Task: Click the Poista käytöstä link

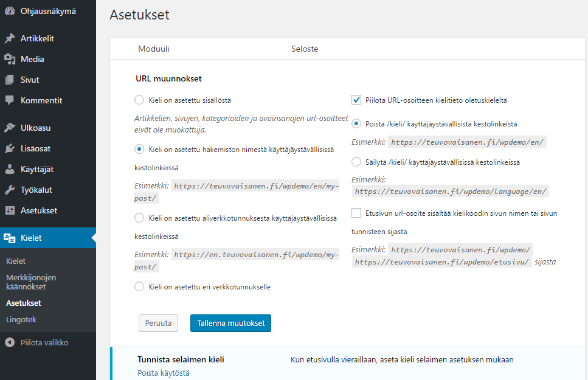Action: pyautogui.click(x=164, y=373)
